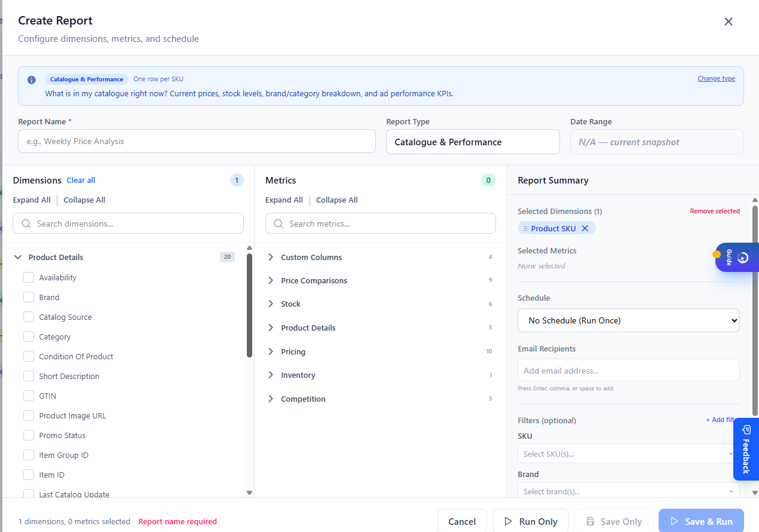Click the Dimensions count badge showing 1

click(x=237, y=180)
